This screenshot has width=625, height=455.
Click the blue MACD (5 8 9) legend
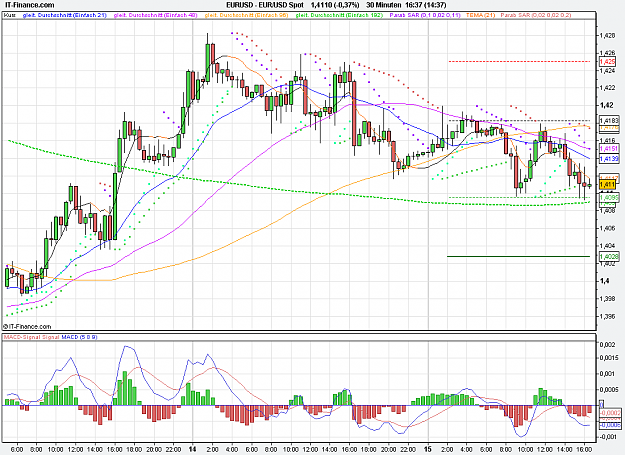(x=79, y=337)
